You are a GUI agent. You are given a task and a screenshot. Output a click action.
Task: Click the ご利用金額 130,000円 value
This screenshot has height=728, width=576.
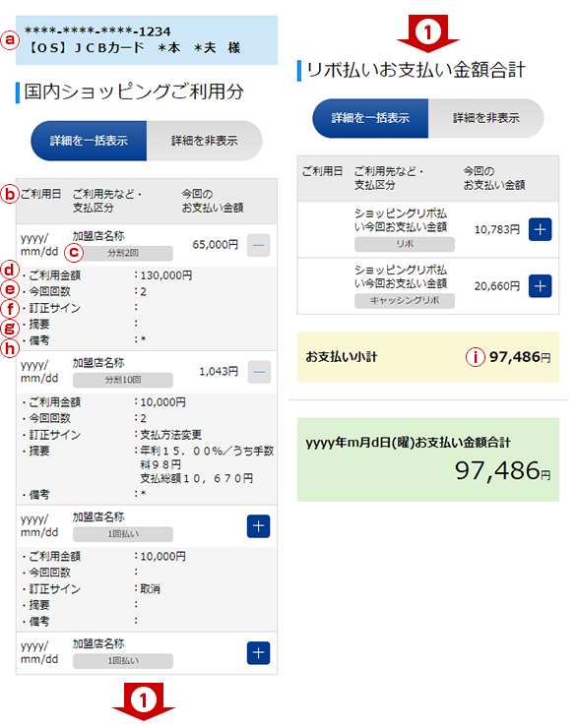tap(165, 275)
